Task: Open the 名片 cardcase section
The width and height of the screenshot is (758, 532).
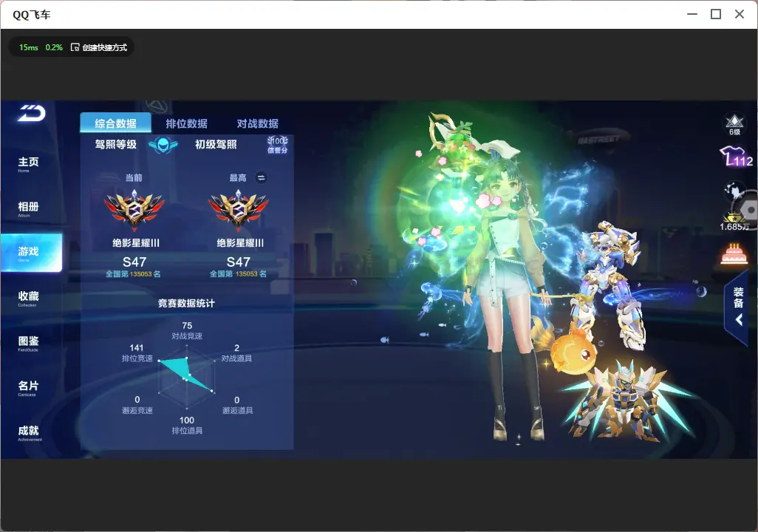Action: tap(29, 387)
